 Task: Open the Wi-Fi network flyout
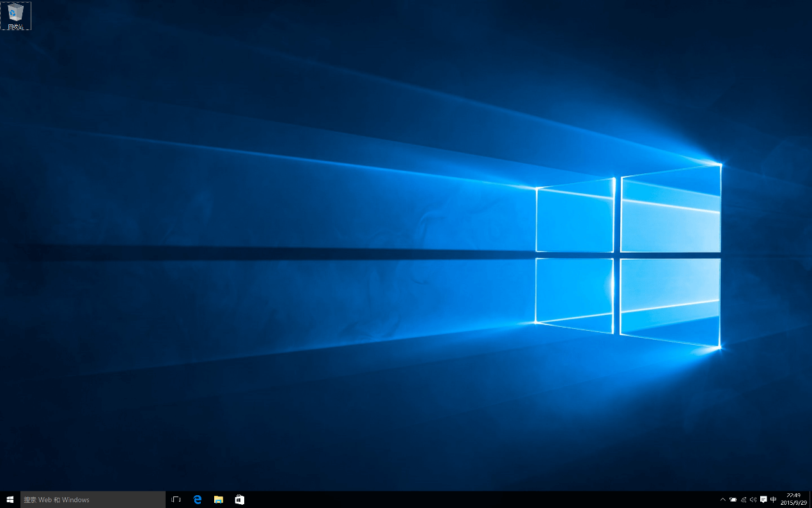743,500
